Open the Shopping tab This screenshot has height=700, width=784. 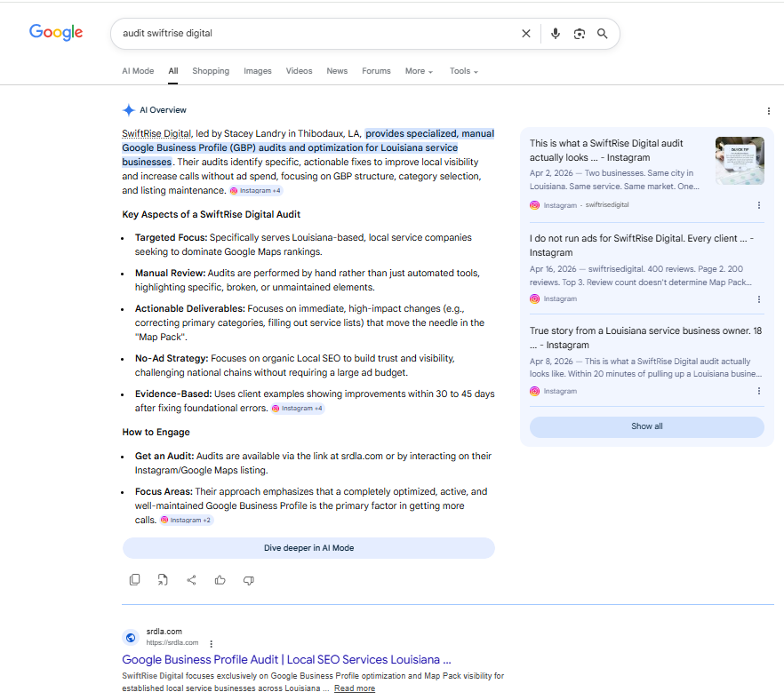[x=211, y=71]
